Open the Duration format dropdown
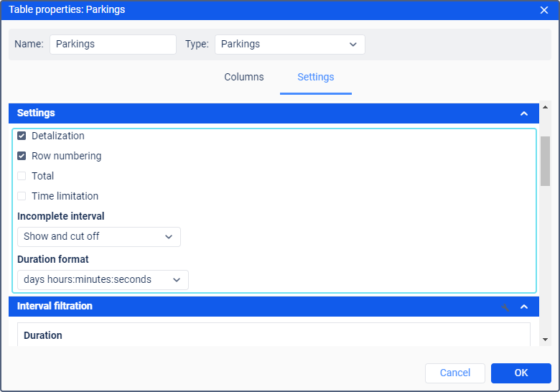 tap(102, 280)
